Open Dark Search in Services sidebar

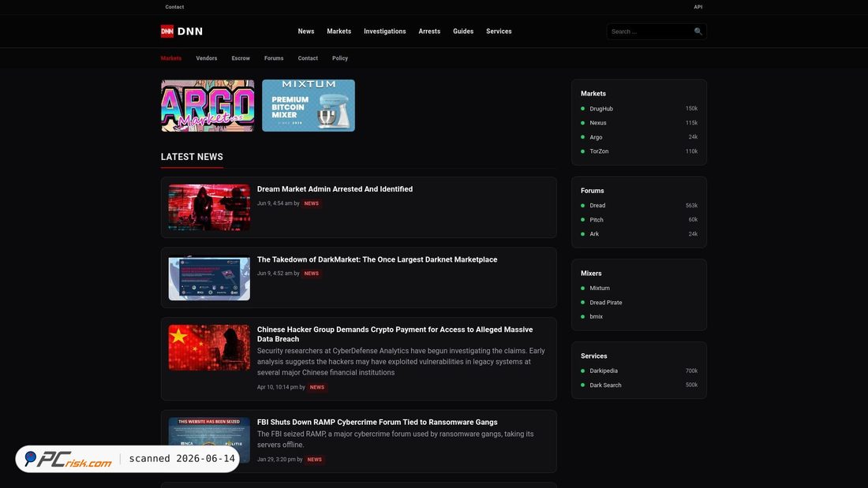click(605, 385)
